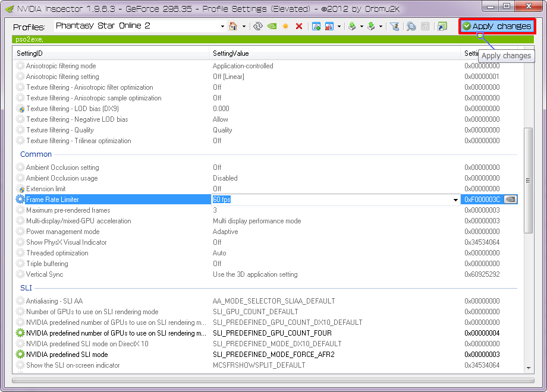
Task: Open the dropdown next to remove application icon
Action: tap(339, 27)
